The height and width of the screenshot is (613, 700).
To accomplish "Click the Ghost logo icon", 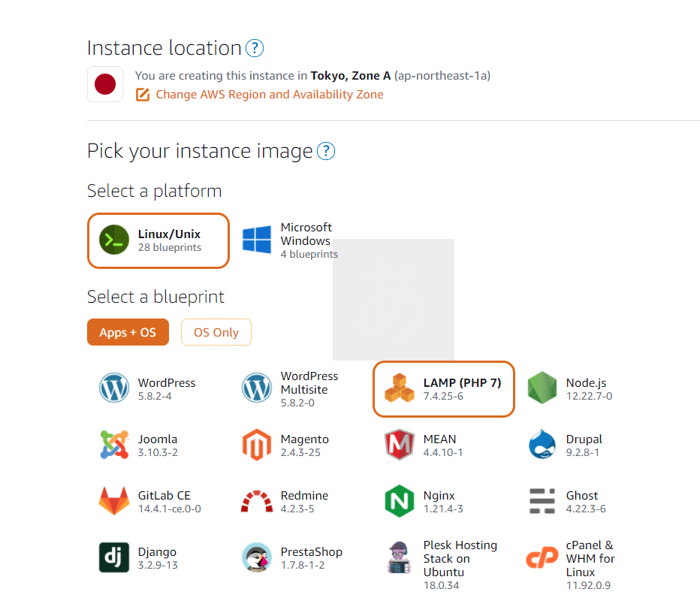I will (x=542, y=501).
